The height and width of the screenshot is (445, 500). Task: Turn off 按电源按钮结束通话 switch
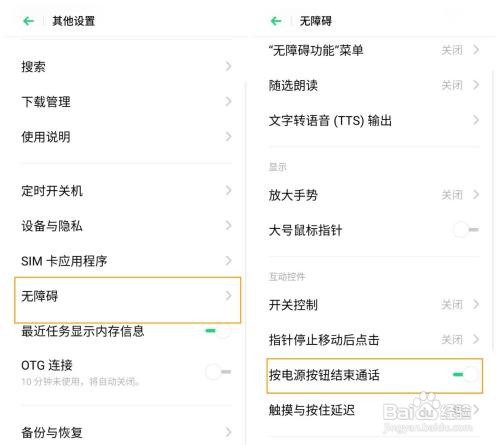pyautogui.click(x=466, y=375)
